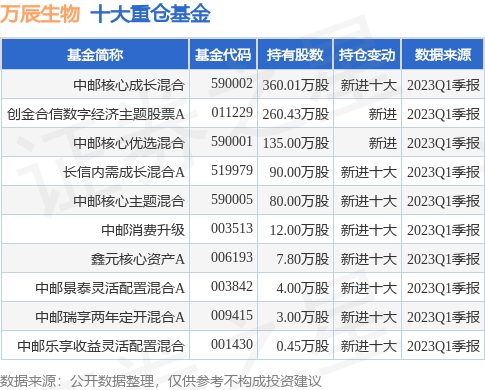Click 2023Q1季报 in the 590002 row

[x=443, y=85]
